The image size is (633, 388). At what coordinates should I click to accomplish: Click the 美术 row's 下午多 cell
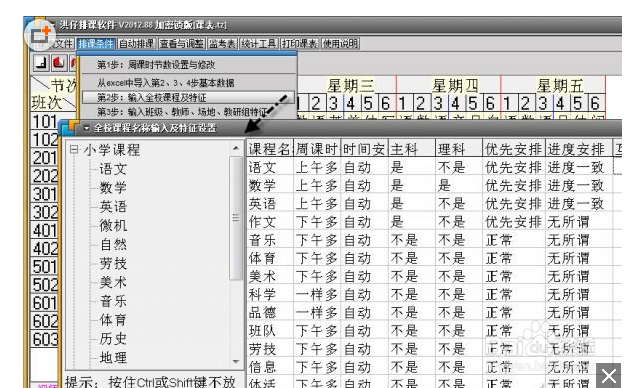[317, 276]
